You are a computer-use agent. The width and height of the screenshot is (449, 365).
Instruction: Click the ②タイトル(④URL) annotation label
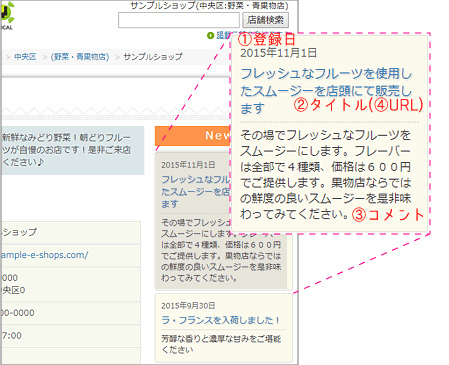click(x=358, y=105)
